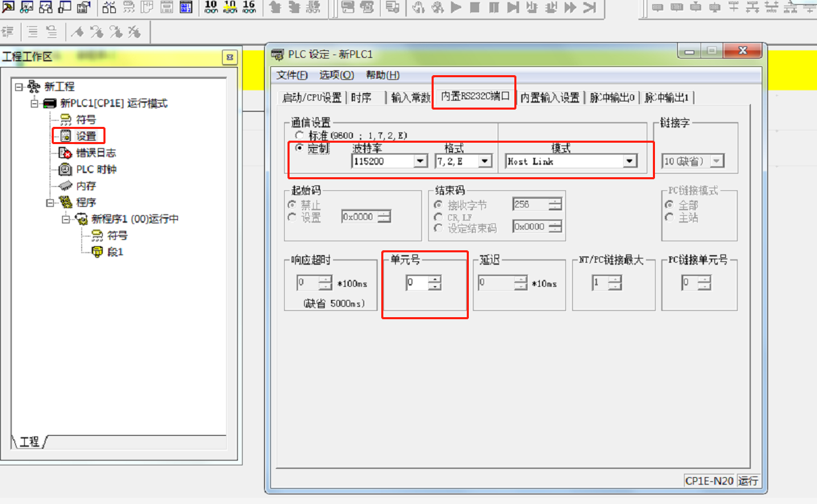Viewport: 817px width, 504px height.
Task: Click the '16' hexadecimal monitor icon
Action: [249, 7]
